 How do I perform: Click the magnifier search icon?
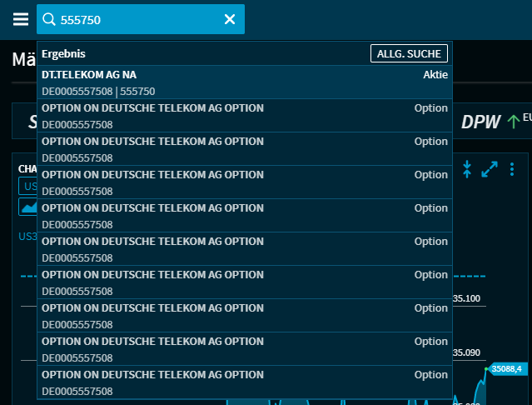pos(49,19)
